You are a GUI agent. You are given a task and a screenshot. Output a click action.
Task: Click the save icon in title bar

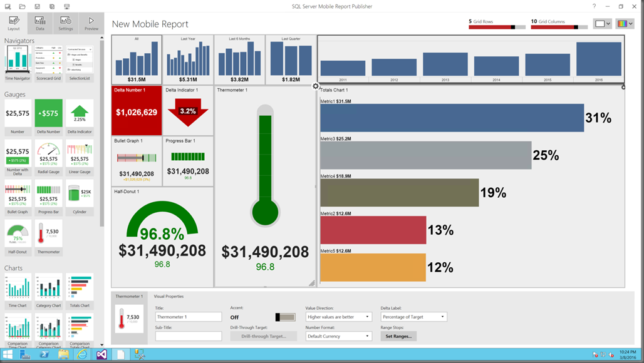(x=38, y=6)
